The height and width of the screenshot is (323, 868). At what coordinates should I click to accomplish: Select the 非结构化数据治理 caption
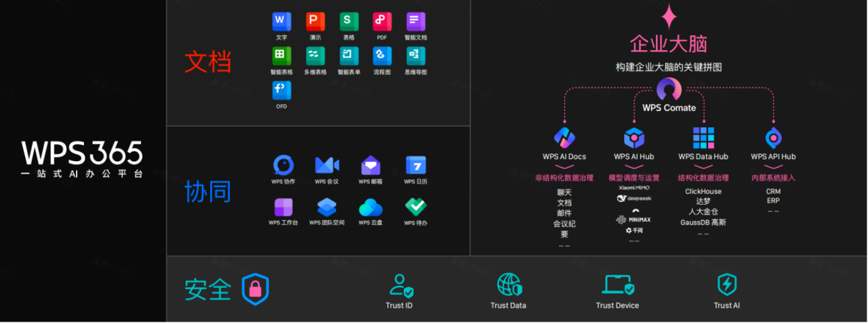(564, 178)
